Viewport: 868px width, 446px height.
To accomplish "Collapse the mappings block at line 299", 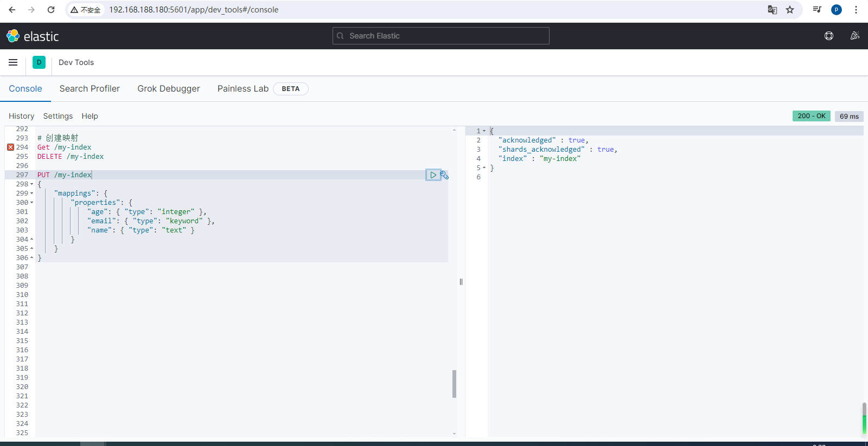I will 31,193.
